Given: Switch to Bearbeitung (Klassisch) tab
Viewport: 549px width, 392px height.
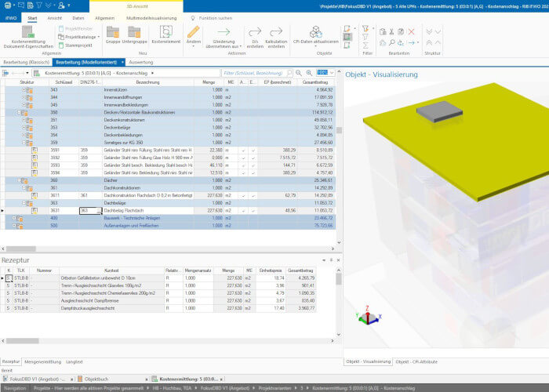Looking at the screenshot, I should 26,62.
